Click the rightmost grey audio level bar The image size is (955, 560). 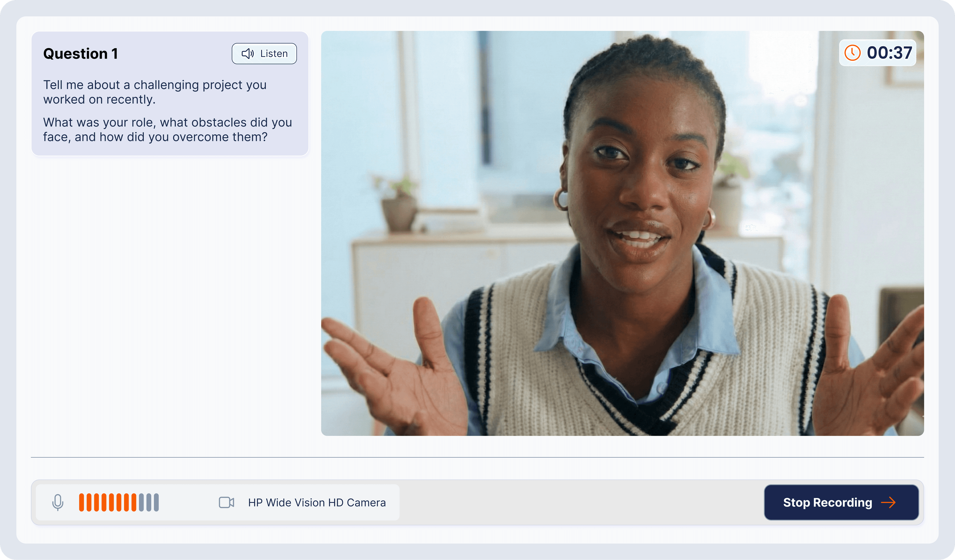click(x=156, y=502)
